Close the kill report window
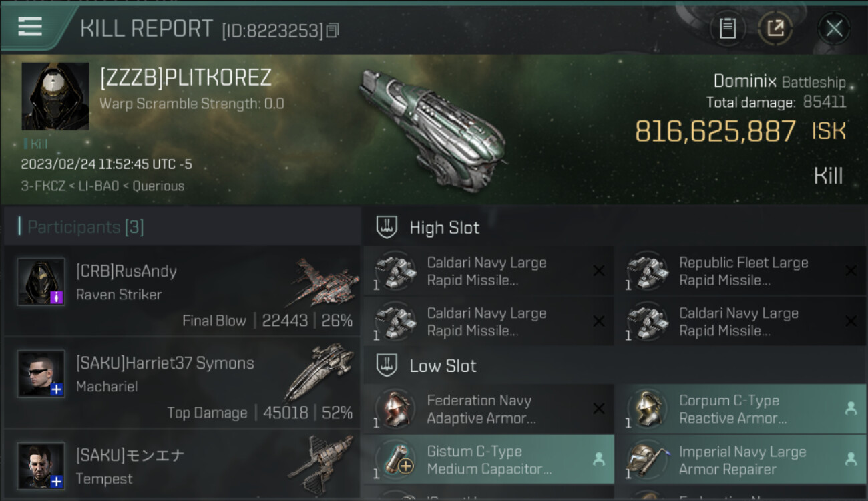 833,28
